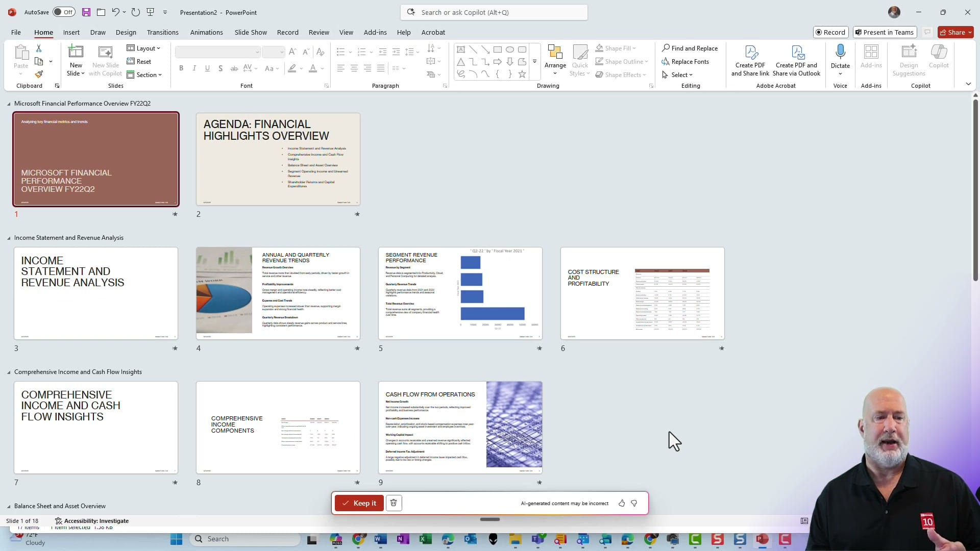980x551 pixels.
Task: Select slide 5 Segment Revenue Performance thumbnail
Action: 460,293
